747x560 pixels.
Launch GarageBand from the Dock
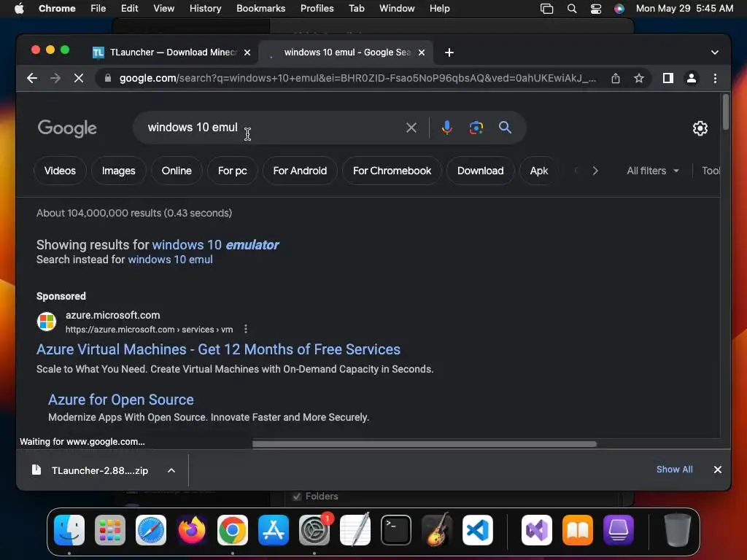point(437,530)
